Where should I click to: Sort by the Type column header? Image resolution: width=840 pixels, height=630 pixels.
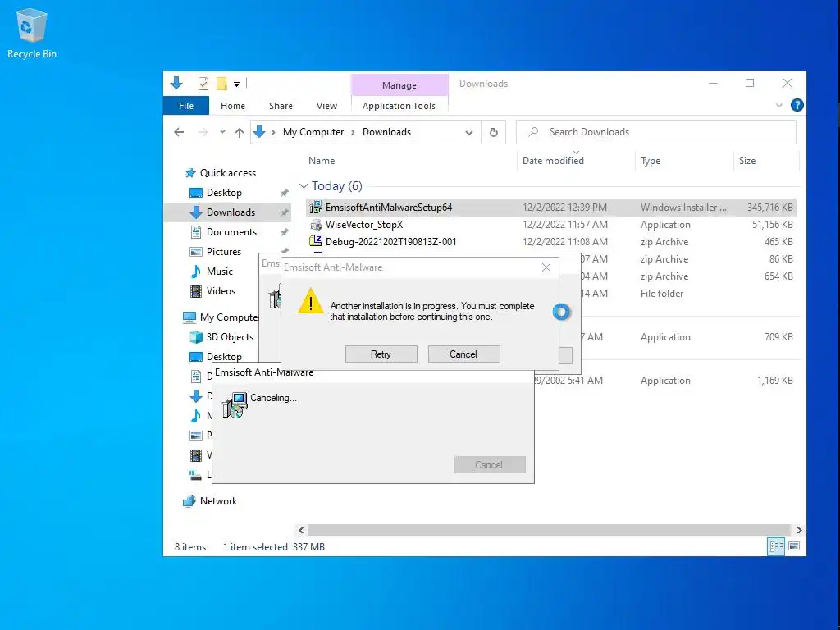point(651,160)
